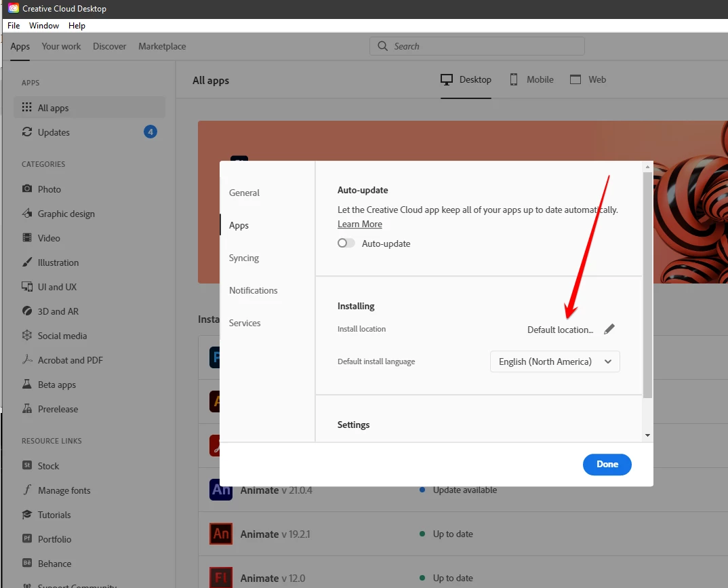Click the Update available status text
This screenshot has height=588, width=728.
coord(465,490)
